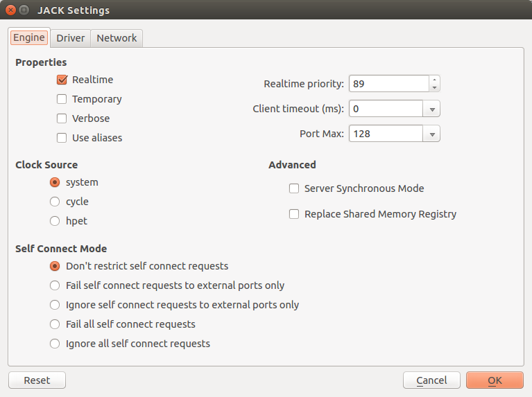The width and height of the screenshot is (532, 397).
Task: Expand the Port Max dropdown arrow
Action: click(x=431, y=134)
